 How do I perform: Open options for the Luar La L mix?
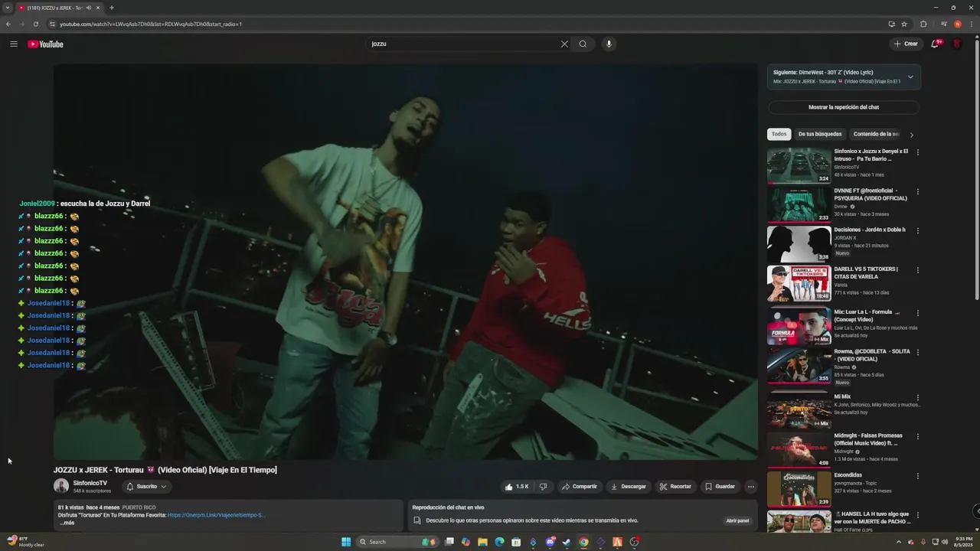pyautogui.click(x=917, y=313)
